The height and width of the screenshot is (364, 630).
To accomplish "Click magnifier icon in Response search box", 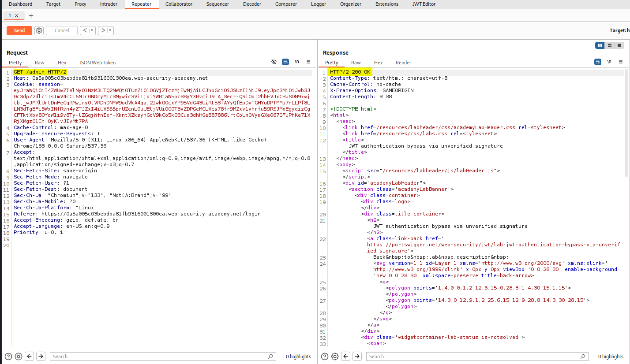I will [583, 357].
